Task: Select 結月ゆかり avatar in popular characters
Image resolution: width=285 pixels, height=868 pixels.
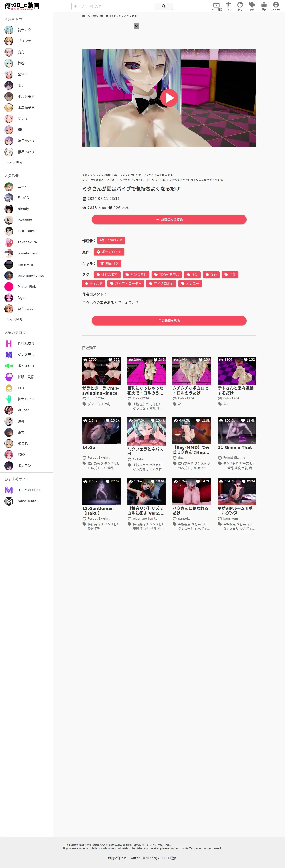Action: coord(9,141)
